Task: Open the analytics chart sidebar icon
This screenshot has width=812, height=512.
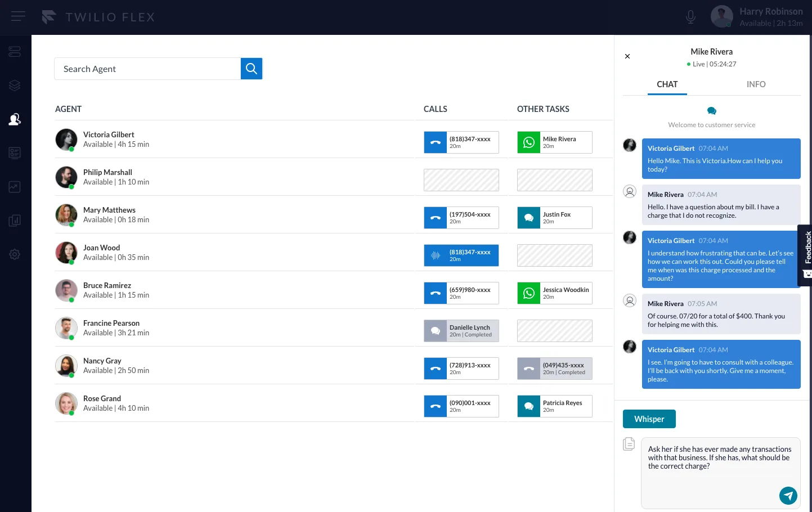Action: pyautogui.click(x=15, y=187)
